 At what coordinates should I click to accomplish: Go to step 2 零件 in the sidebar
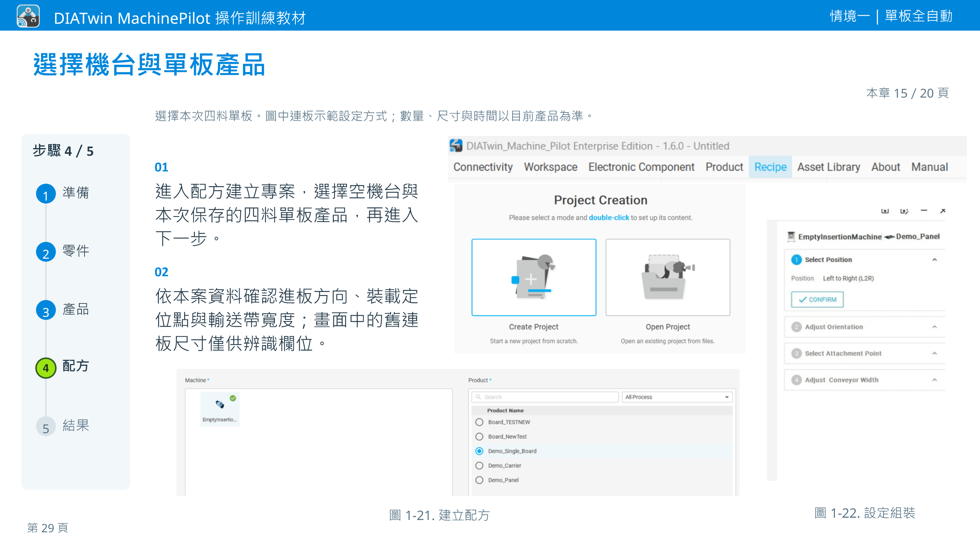(63, 252)
